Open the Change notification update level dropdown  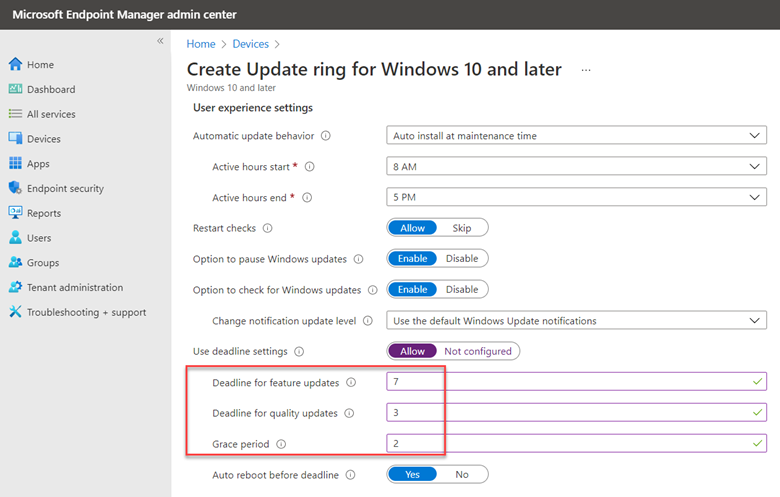click(x=576, y=320)
